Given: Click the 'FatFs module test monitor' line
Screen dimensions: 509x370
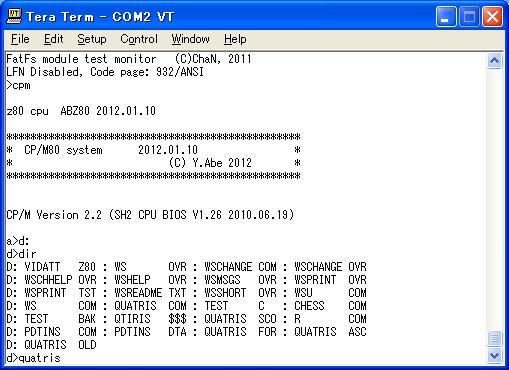Looking at the screenshot, I should pos(129,59).
